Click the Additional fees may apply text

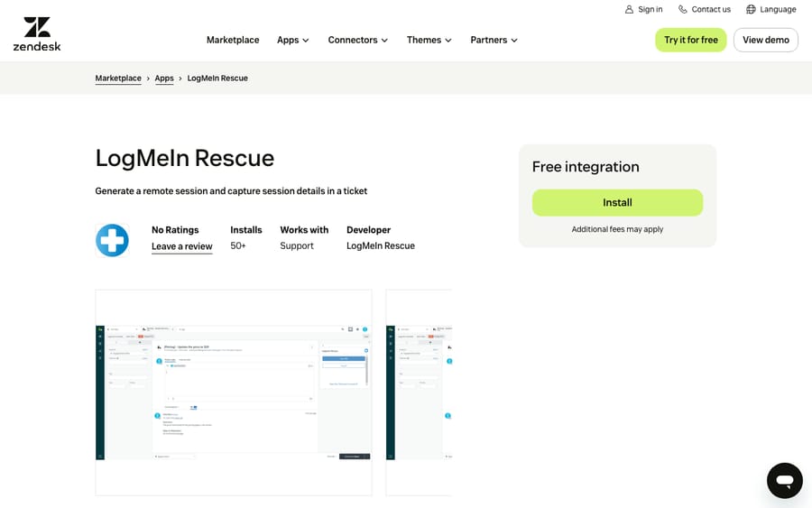[617, 229]
